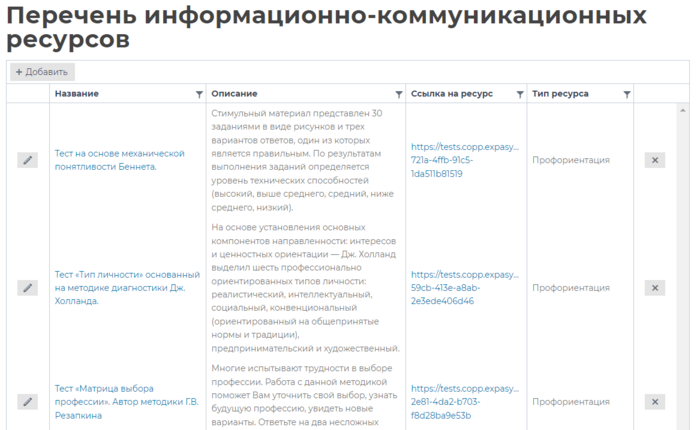The width and height of the screenshot is (697, 430).
Task: Edit the Bennett mechanical test row
Action: [28, 160]
